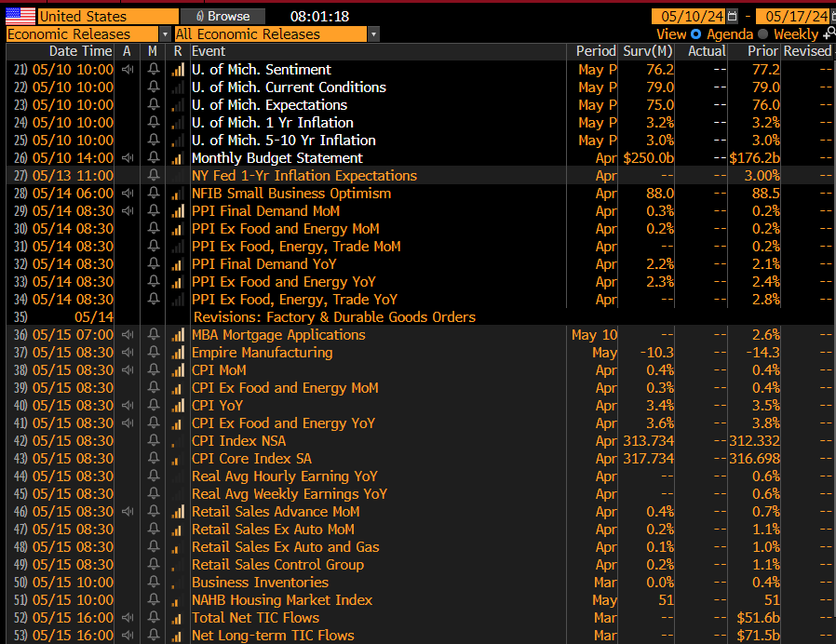Click relevance bars for Retail Sales Advance MoM
This screenshot has height=644, width=836.
178,511
